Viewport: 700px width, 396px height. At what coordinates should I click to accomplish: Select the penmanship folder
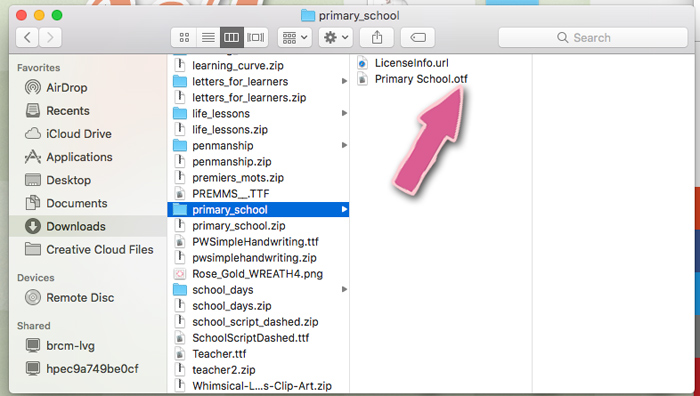point(258,146)
